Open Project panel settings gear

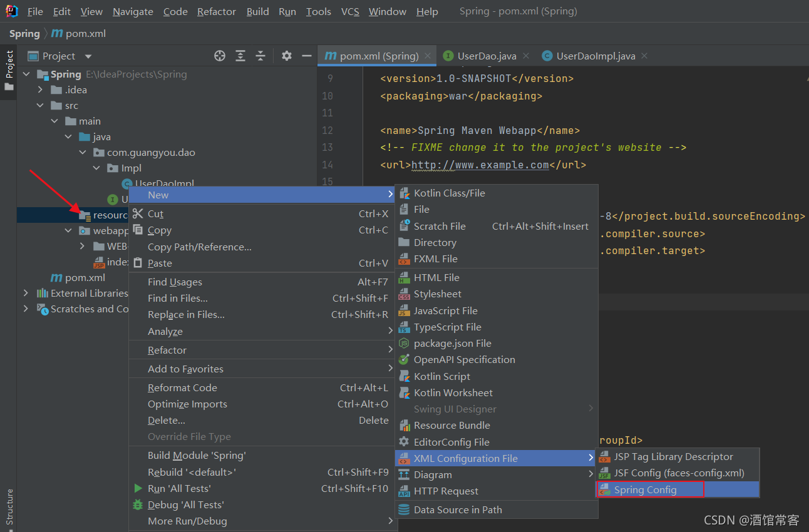pyautogui.click(x=287, y=56)
